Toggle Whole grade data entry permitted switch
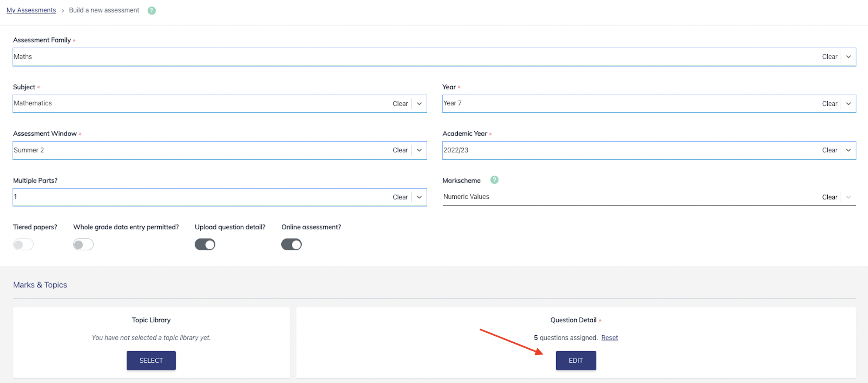 pos(83,244)
